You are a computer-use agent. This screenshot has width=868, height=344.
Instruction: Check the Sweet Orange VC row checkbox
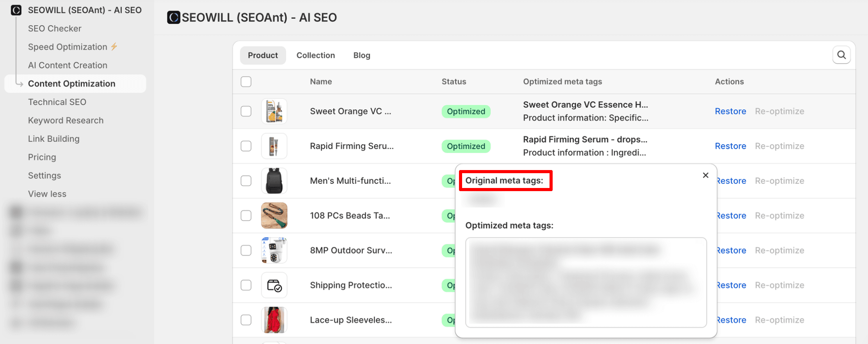pyautogui.click(x=246, y=111)
